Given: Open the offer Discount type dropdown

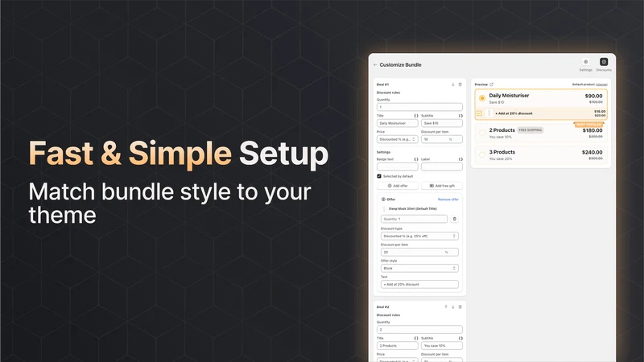Looking at the screenshot, I should [x=419, y=236].
